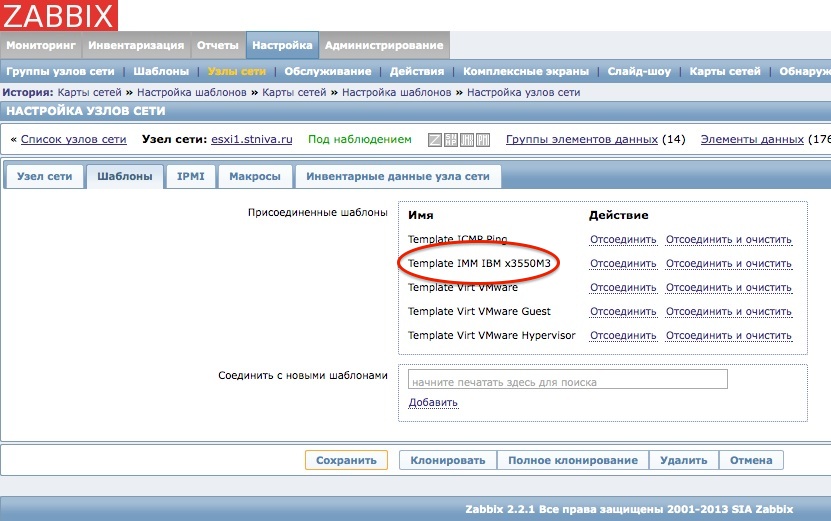Open the Мониторинг main menu
The width and height of the screenshot is (831, 521).
pos(41,45)
